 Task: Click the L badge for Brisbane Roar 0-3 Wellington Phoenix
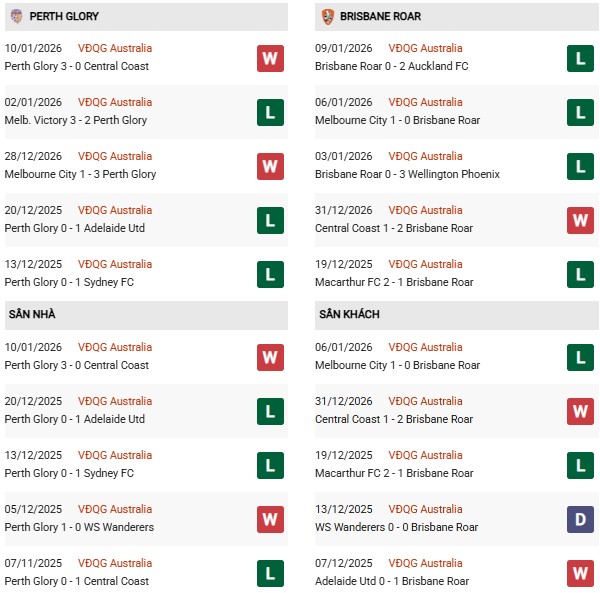pyautogui.click(x=580, y=166)
